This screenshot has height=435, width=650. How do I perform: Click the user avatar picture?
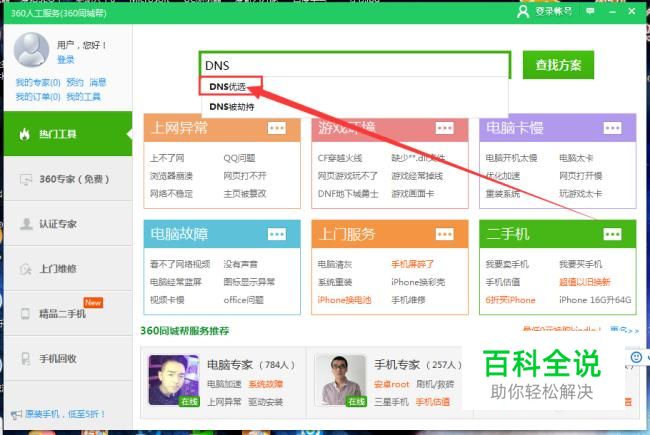31,50
